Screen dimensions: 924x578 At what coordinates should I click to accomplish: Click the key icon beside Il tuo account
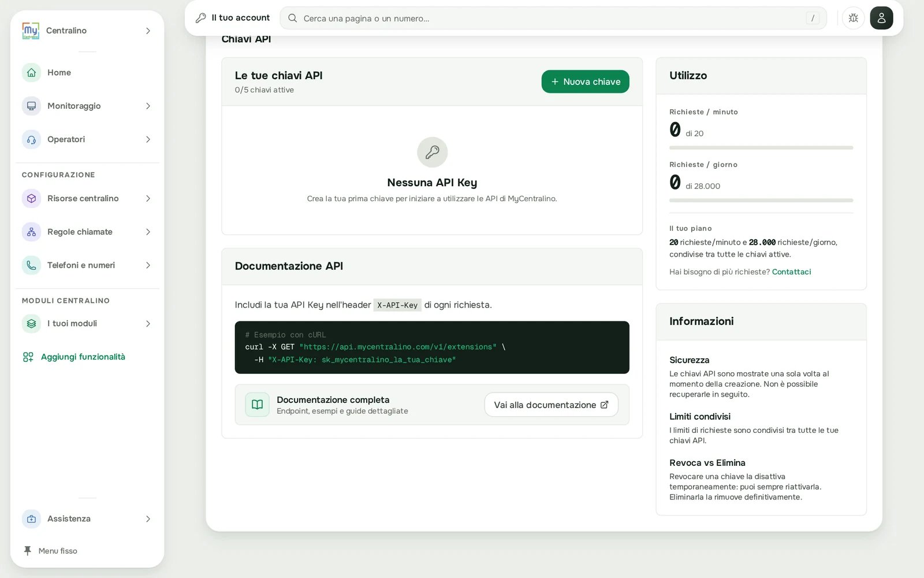tap(201, 18)
